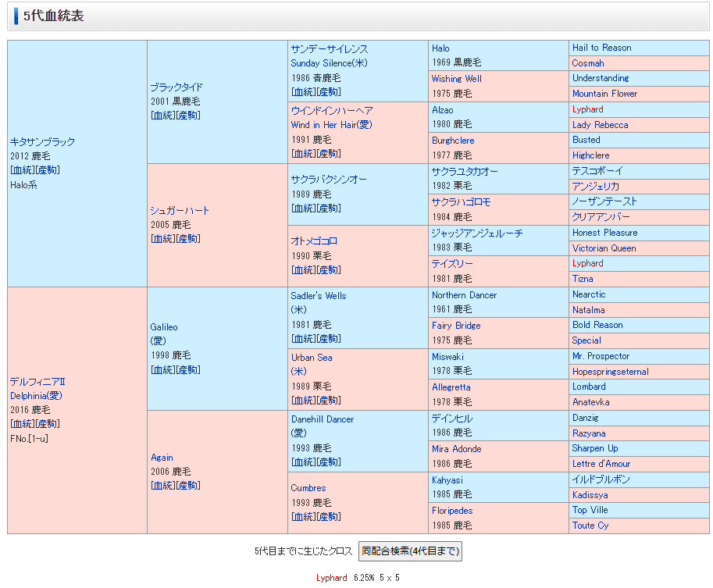Open Sadler's Wells link
Viewport: 713px width, 588px height.
click(x=319, y=296)
